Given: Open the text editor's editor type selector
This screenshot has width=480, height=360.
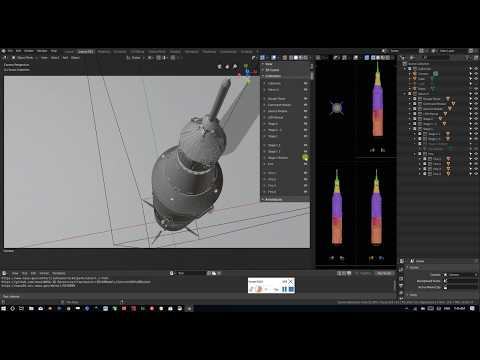Looking at the screenshot, I should [5, 273].
